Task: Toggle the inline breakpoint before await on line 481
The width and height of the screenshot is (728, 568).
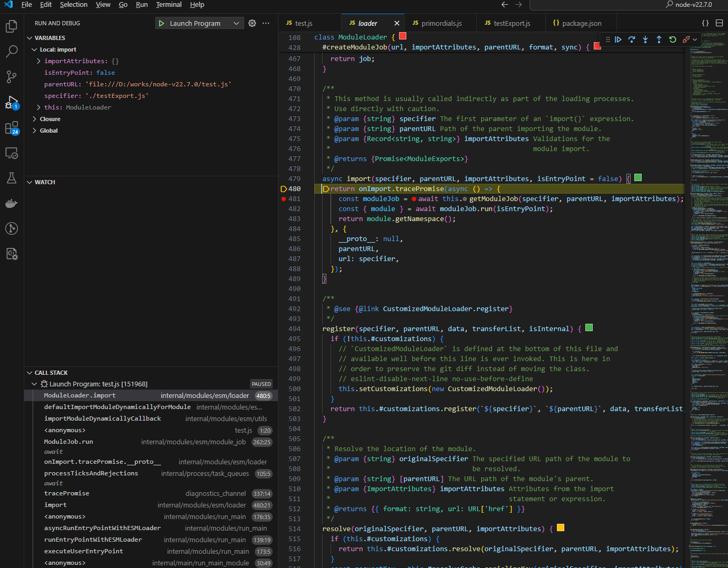Action: click(414, 199)
